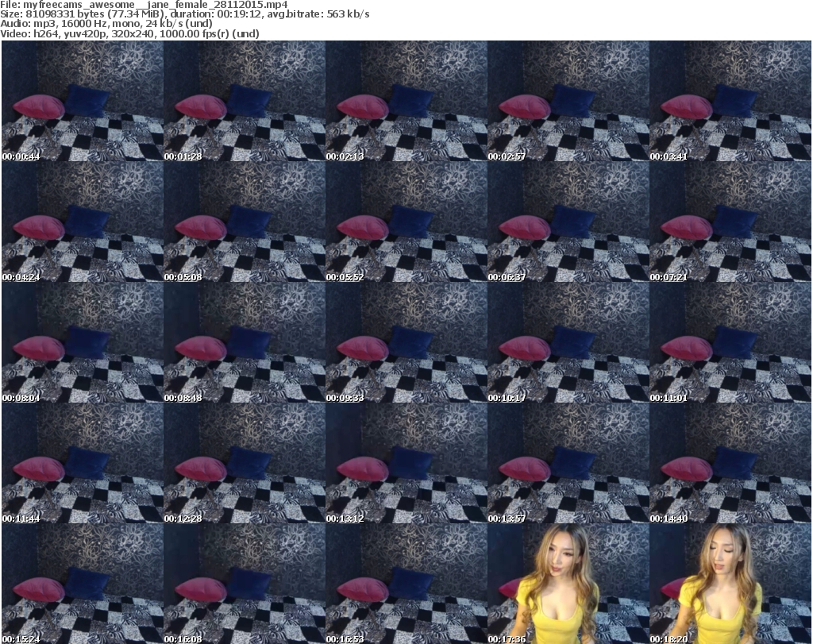Open the thumbnail at 00:08:48
The width and height of the screenshot is (813, 644).
tap(245, 343)
